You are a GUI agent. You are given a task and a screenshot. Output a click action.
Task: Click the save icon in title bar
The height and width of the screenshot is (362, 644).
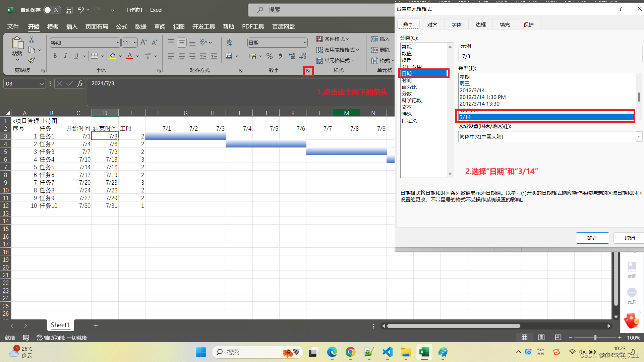(69, 10)
